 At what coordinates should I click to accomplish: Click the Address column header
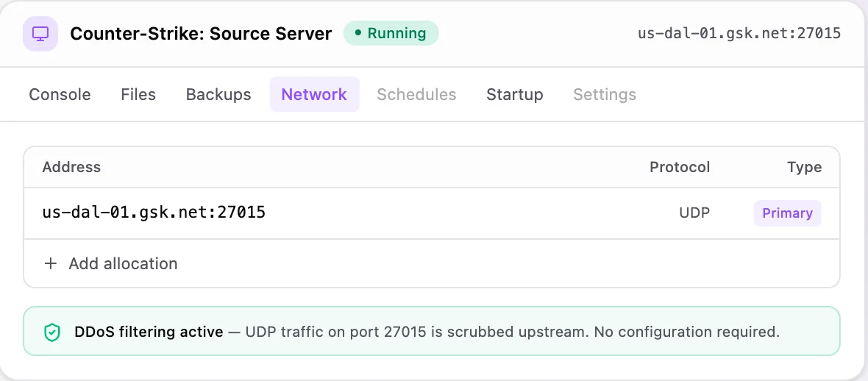click(x=71, y=167)
